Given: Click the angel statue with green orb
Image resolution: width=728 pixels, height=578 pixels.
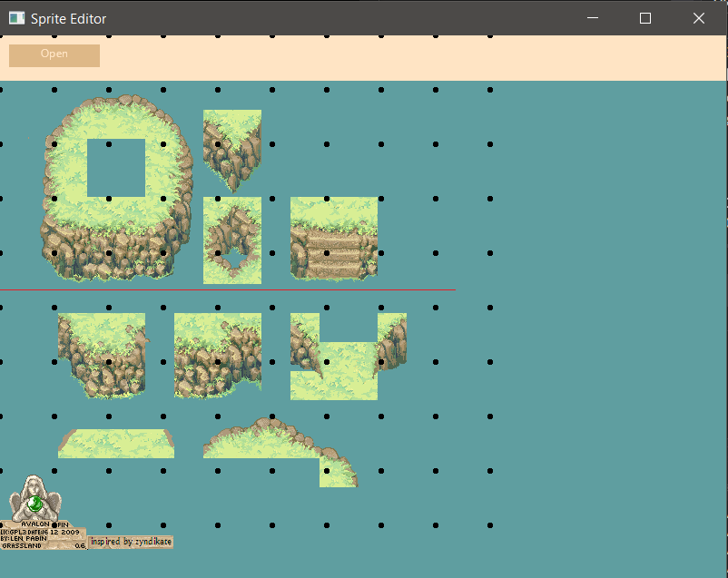Looking at the screenshot, I should (x=35, y=499).
